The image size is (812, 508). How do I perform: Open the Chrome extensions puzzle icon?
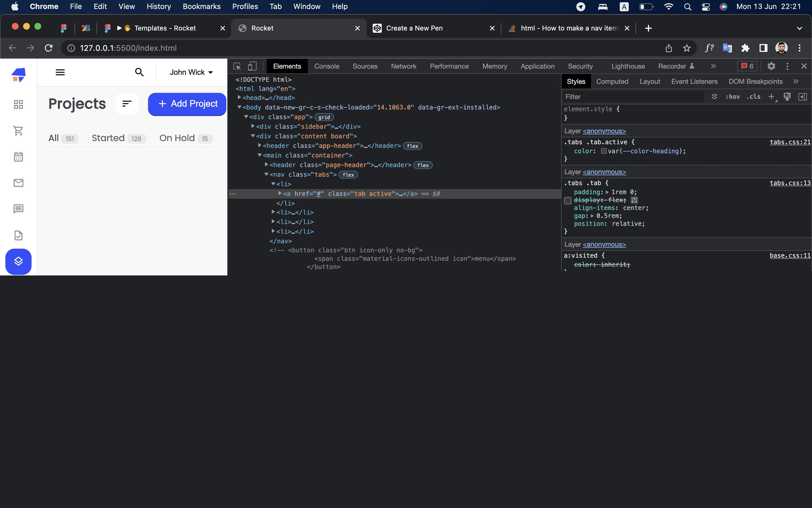745,48
